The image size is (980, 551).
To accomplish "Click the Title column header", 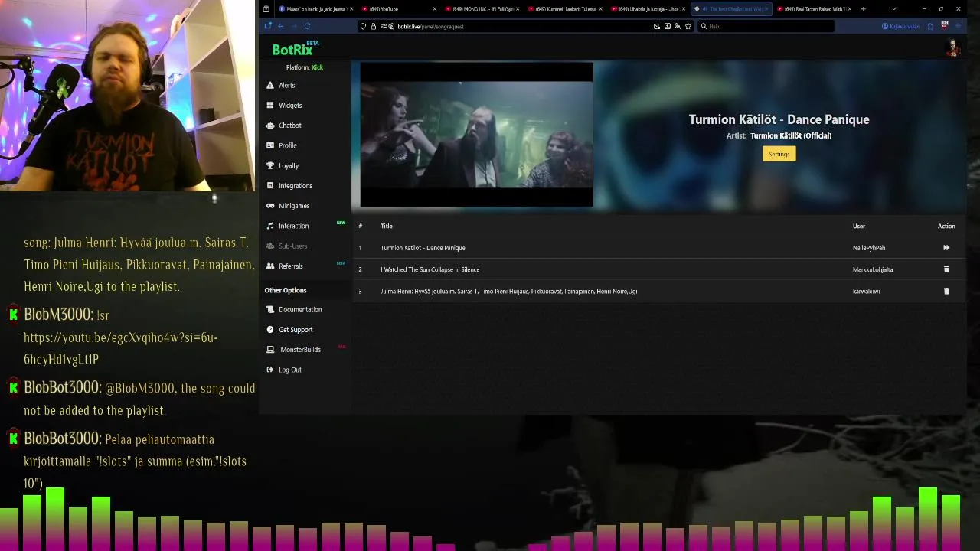I will (387, 226).
